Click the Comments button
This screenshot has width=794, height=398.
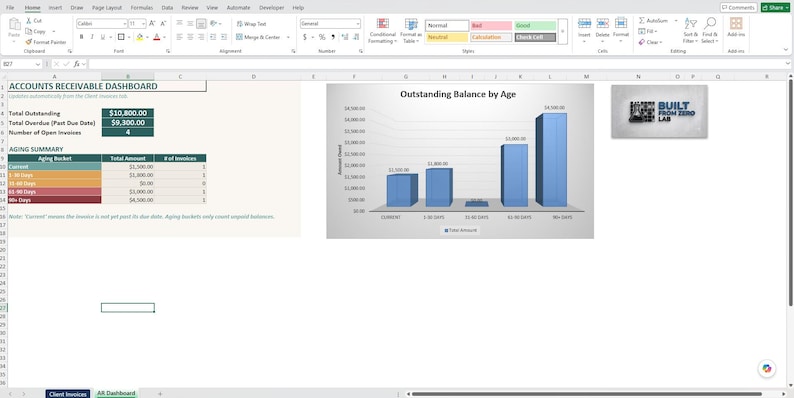click(738, 8)
